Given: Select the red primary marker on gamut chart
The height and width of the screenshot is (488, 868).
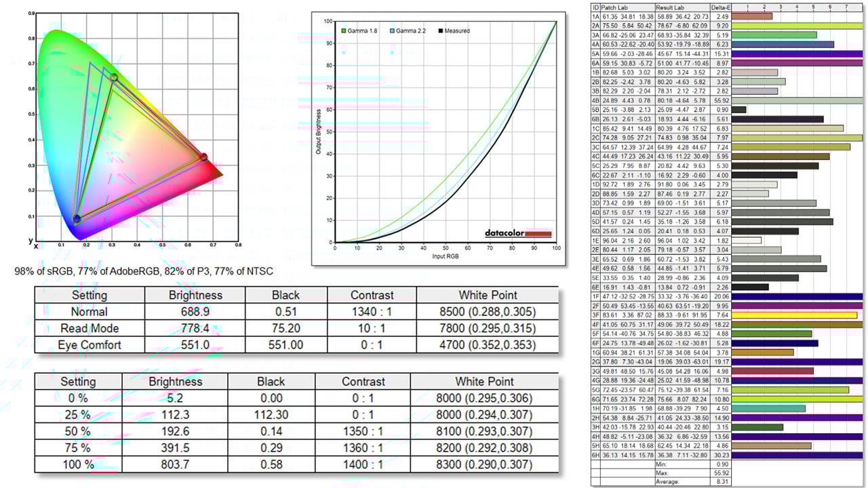Looking at the screenshot, I should [x=203, y=157].
